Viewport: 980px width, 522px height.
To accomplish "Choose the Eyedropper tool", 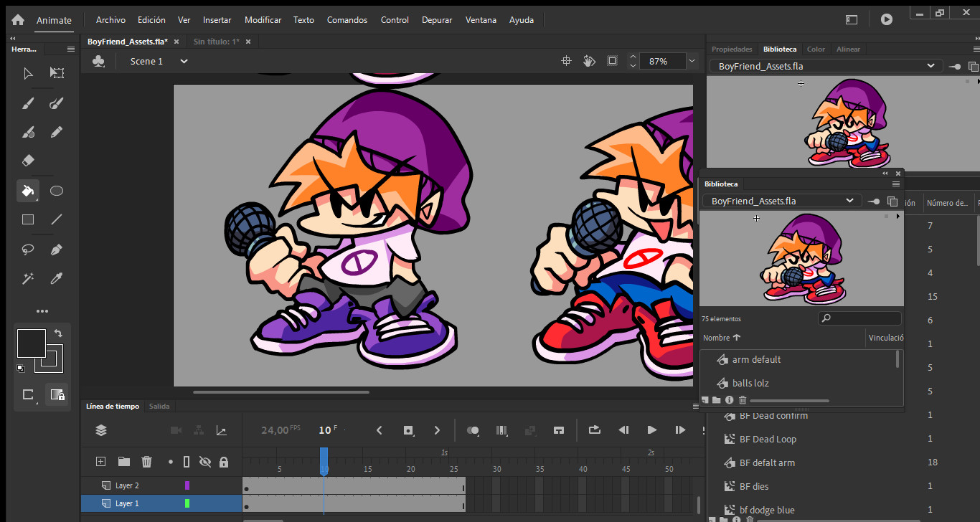I will coord(57,278).
